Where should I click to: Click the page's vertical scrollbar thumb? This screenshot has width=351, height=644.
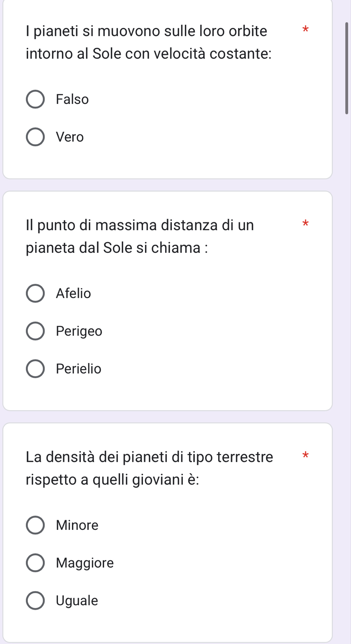point(346,68)
